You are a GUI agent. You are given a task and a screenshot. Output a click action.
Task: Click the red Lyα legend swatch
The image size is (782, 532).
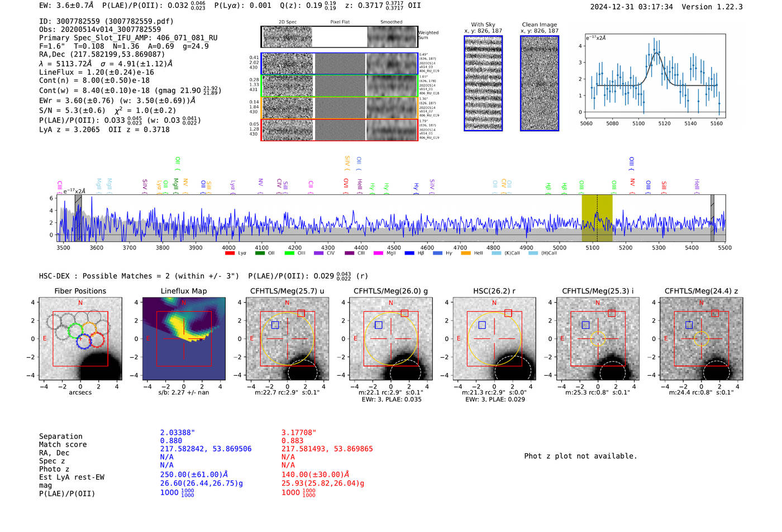230,253
